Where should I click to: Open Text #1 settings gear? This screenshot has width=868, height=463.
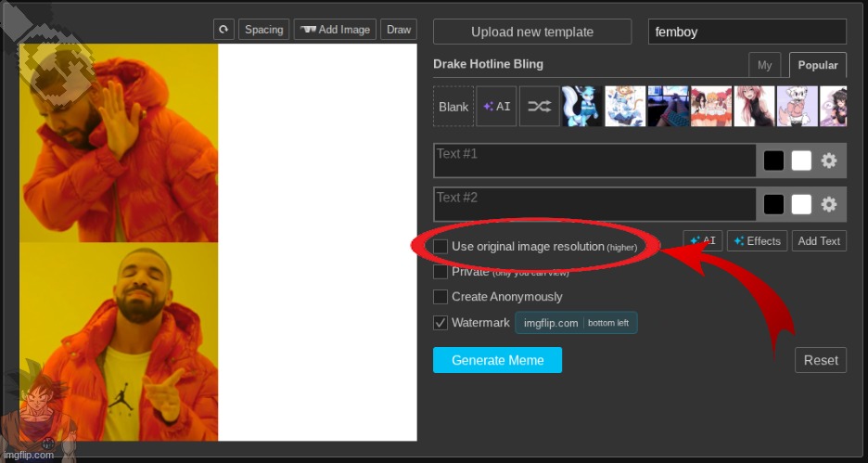[829, 161]
